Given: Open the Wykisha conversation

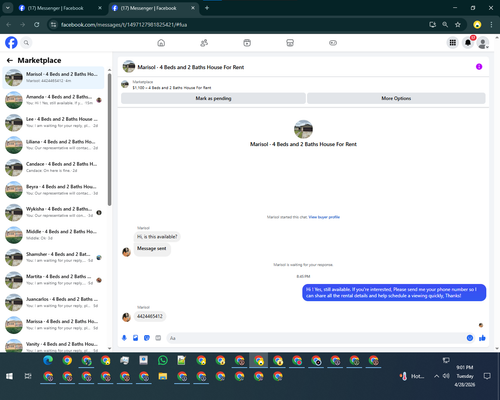Looking at the screenshot, I should click(x=53, y=212).
